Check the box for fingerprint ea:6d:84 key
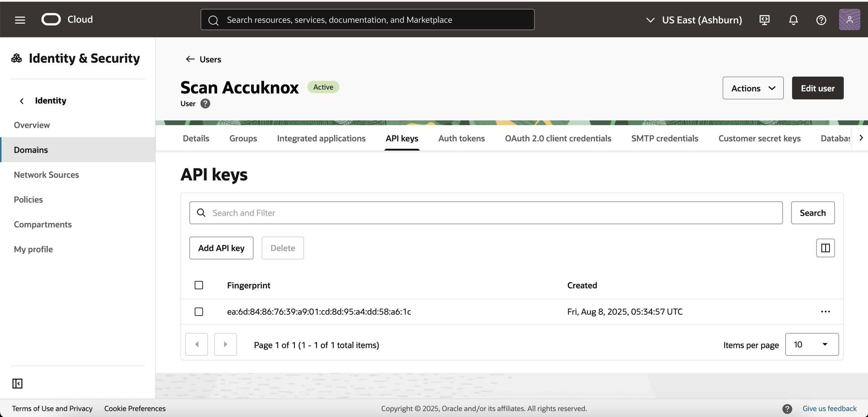868x417 pixels. [x=199, y=311]
